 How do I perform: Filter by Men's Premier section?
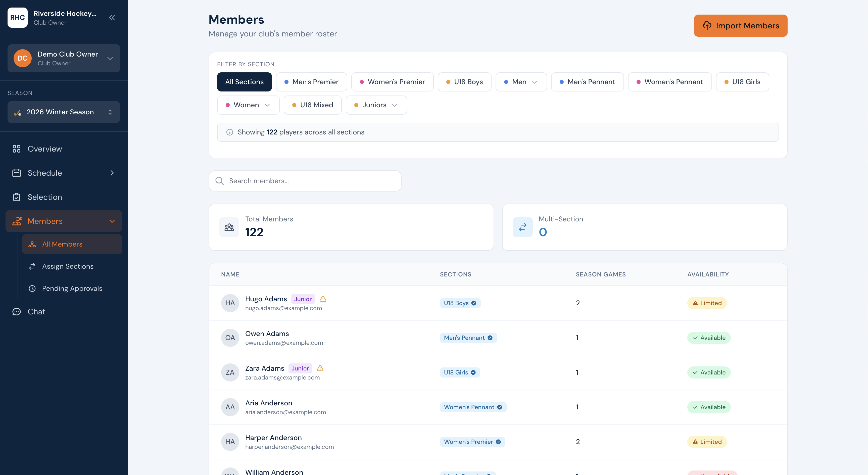(x=311, y=82)
